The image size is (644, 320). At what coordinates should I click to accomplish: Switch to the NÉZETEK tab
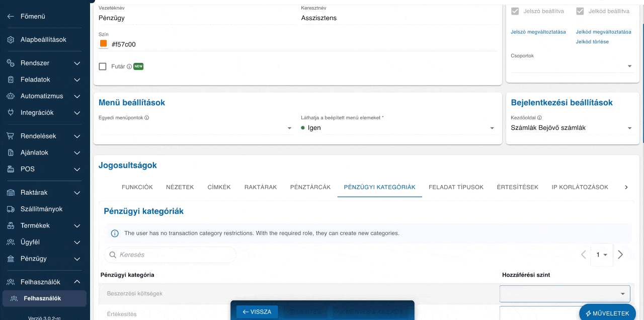(x=180, y=187)
